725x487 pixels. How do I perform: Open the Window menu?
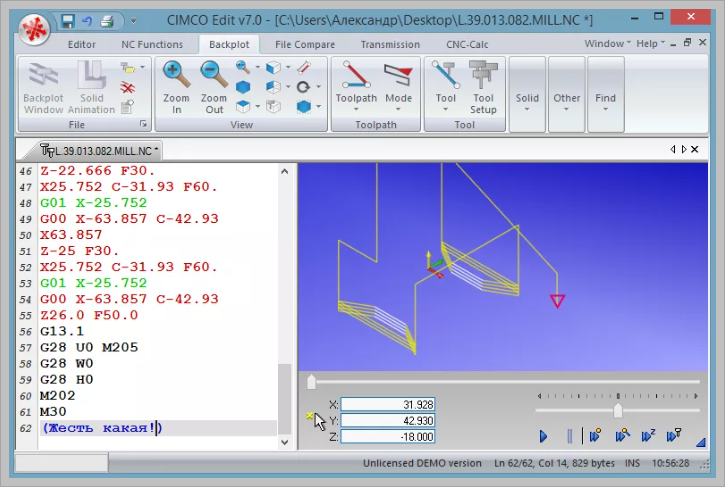(x=607, y=43)
